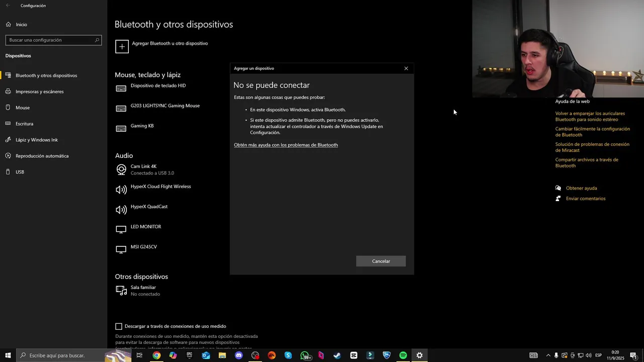Show hidden system tray icons
The height and width of the screenshot is (362, 644).
tap(548, 355)
